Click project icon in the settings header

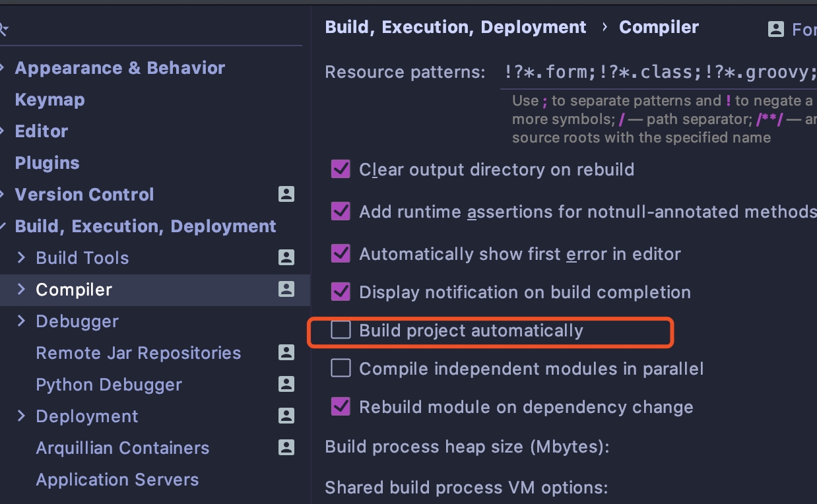[x=776, y=29]
